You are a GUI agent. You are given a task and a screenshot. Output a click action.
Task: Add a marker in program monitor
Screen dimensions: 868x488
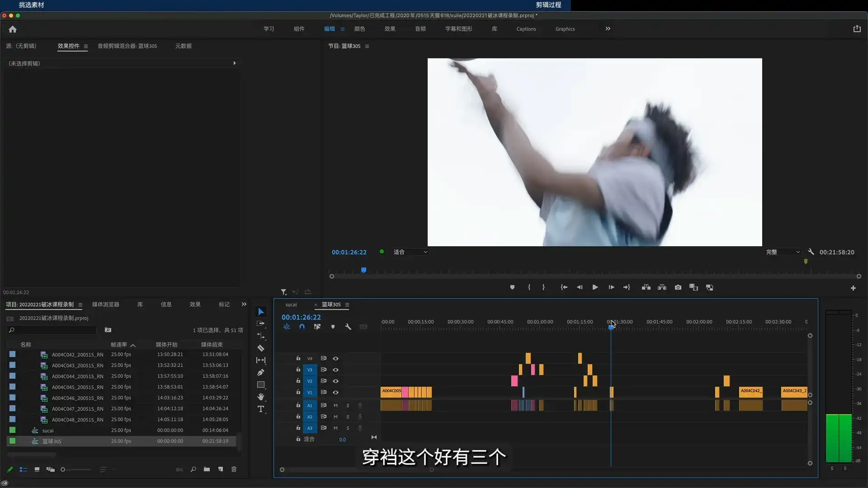[512, 287]
